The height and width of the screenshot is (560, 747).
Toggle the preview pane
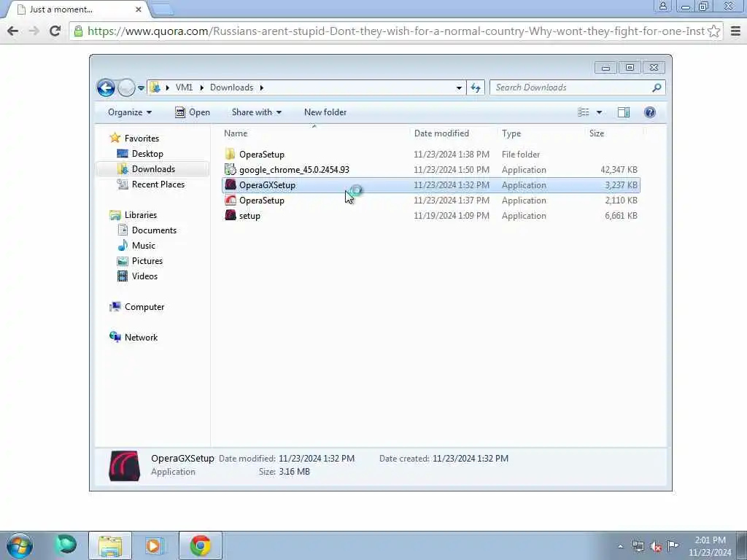click(624, 112)
